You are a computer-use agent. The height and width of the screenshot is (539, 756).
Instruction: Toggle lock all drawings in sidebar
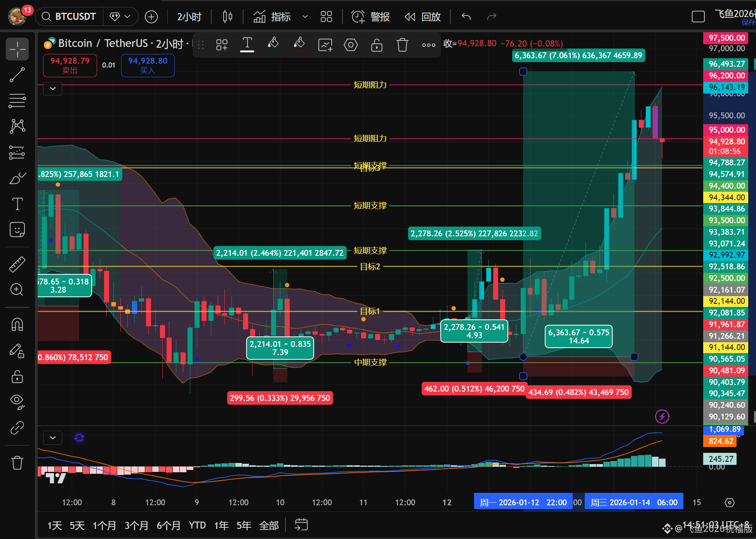point(17,376)
